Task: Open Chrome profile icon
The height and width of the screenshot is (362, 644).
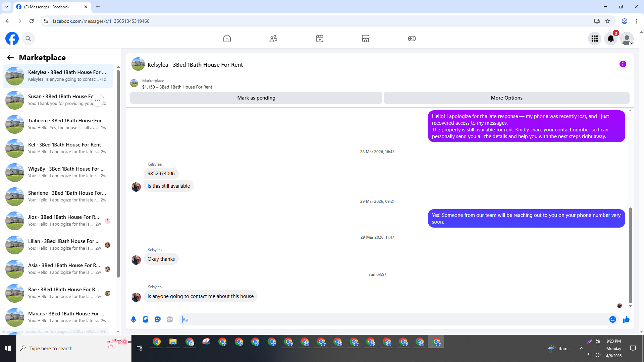Action: click(x=625, y=21)
